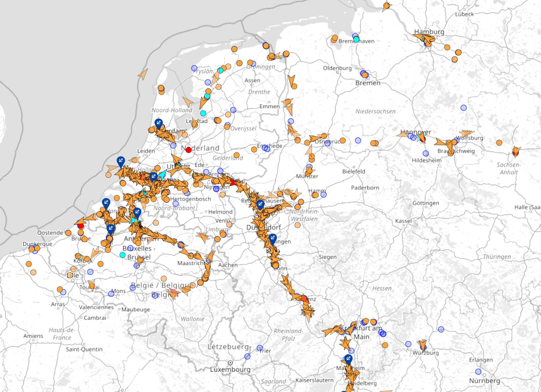Select the lone blue circle northeast of Hannover
This screenshot has height=392, width=541.
point(464,108)
